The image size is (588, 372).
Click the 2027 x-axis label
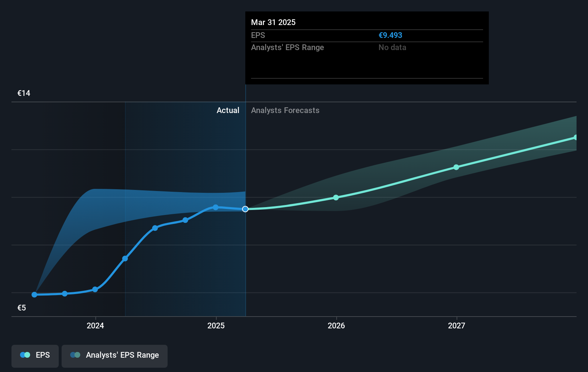[x=457, y=325]
